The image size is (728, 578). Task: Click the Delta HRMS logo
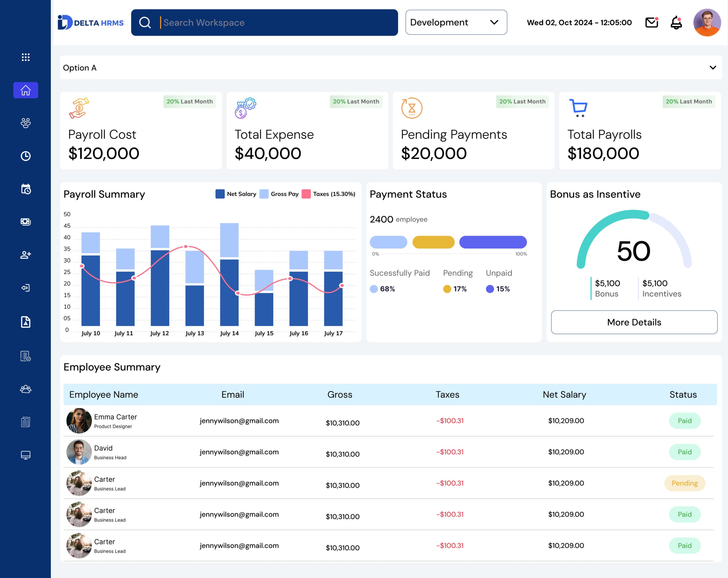[90, 22]
